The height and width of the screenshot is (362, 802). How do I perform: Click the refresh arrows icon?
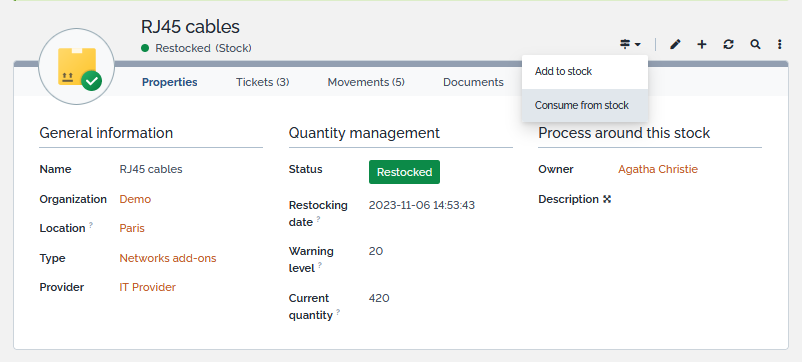[x=728, y=45]
